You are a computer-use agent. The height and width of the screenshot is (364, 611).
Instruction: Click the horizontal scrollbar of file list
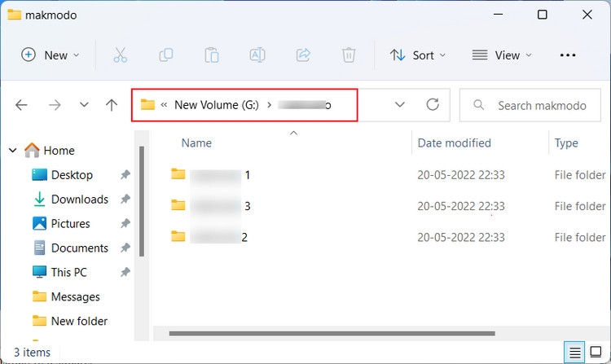332,334
